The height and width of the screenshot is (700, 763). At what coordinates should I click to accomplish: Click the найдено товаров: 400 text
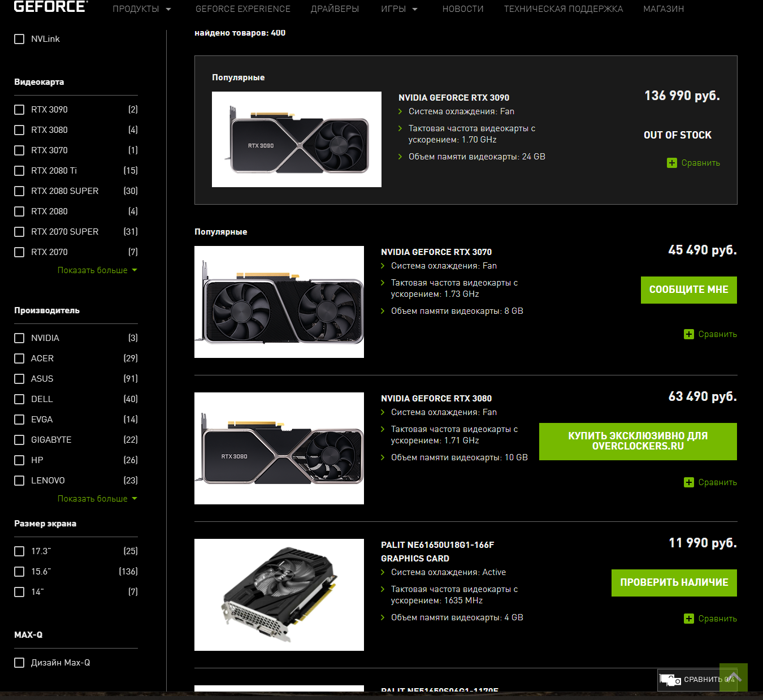click(240, 33)
